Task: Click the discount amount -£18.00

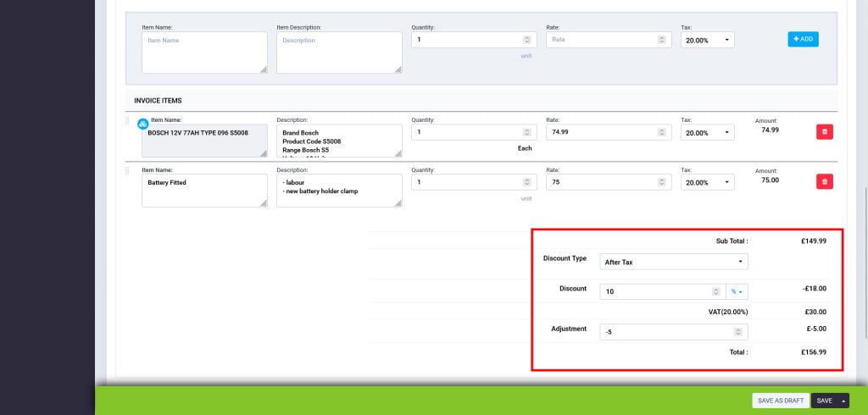Action: [x=815, y=288]
